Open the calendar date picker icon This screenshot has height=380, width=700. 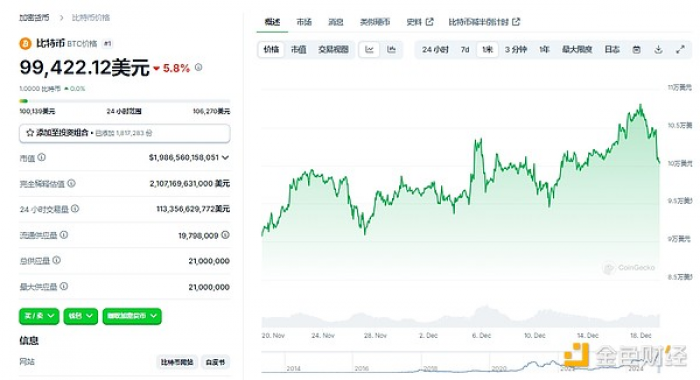pos(637,50)
